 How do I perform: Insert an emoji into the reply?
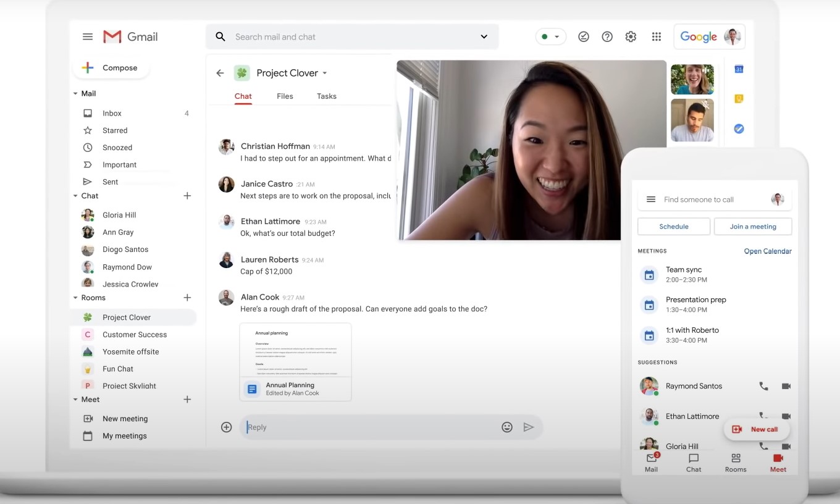pyautogui.click(x=507, y=427)
